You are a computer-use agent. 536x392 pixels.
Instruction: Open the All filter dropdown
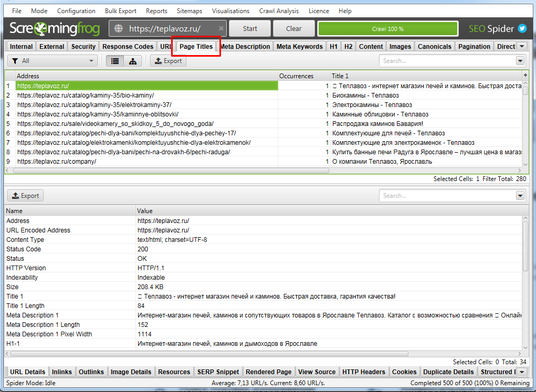pos(52,61)
